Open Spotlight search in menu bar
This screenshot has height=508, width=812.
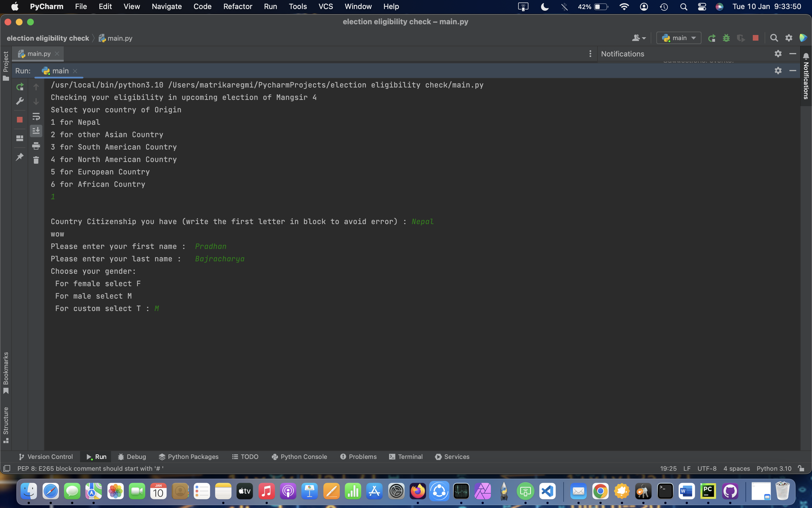[x=683, y=6]
